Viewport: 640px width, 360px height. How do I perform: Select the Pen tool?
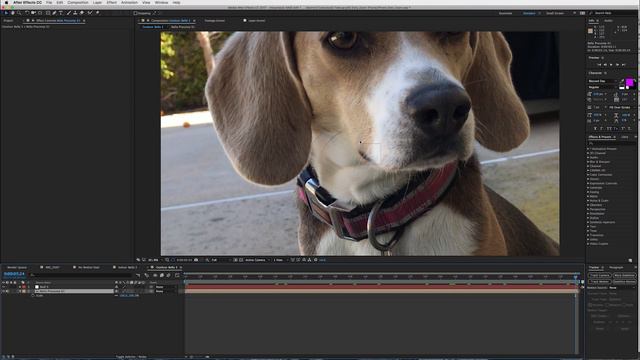click(x=54, y=13)
